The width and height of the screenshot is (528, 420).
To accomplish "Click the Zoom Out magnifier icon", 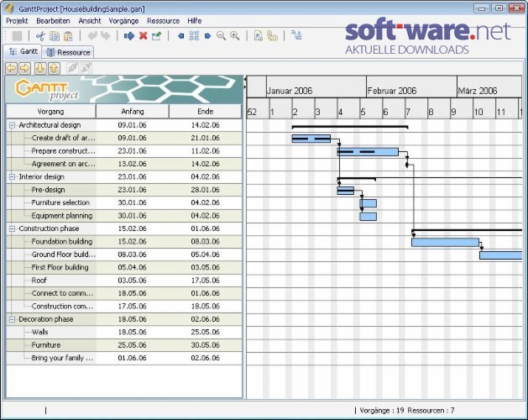I will 221,36.
